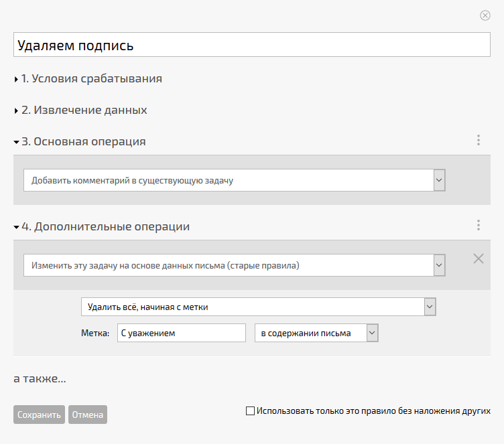Open three-dot menu for Основная операция
504x444 pixels.
(x=479, y=140)
